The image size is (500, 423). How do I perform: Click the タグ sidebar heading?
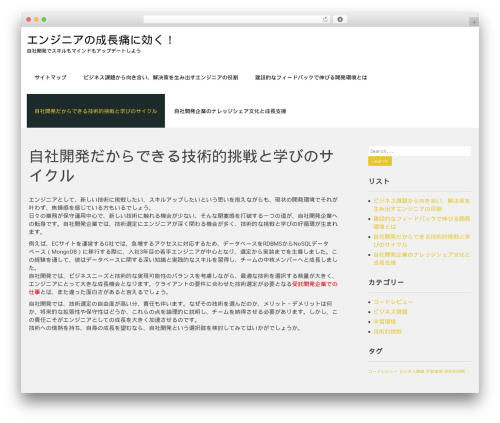[x=375, y=351]
